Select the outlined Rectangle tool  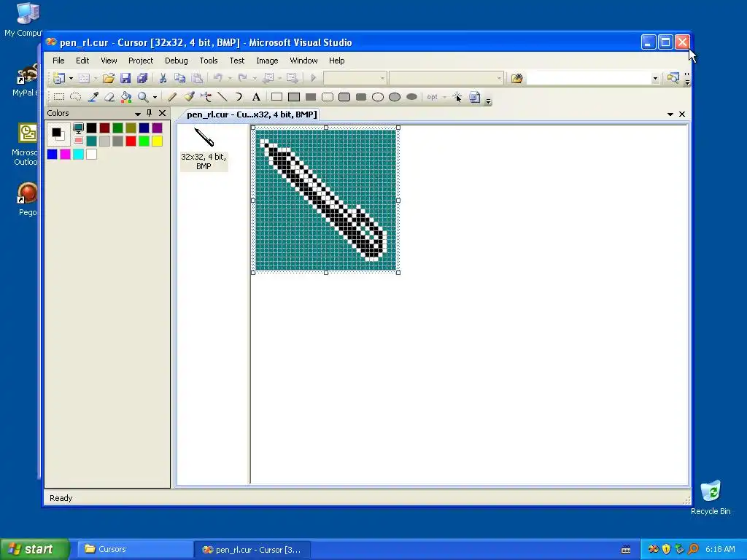click(x=276, y=97)
